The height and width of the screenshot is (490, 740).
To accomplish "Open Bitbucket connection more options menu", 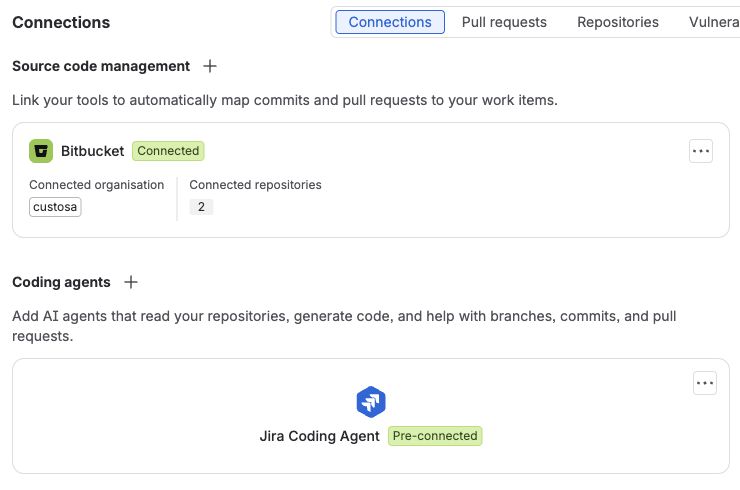I will (700, 151).
